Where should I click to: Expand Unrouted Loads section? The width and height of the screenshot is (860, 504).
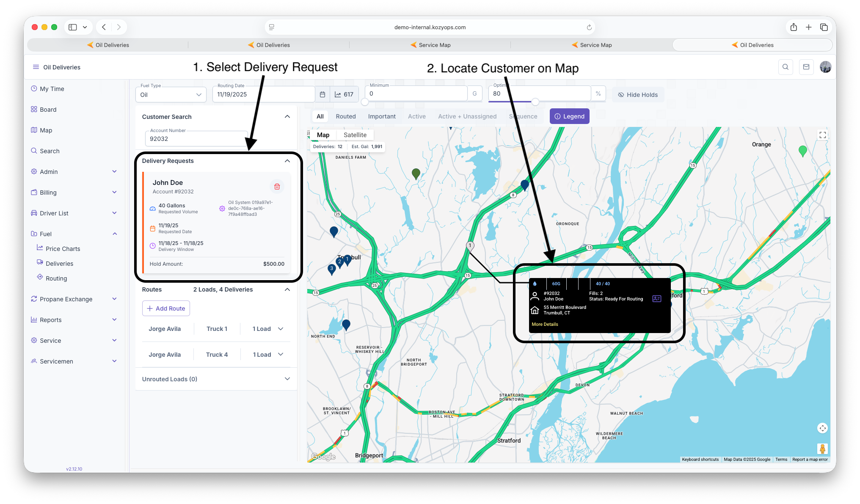(287, 379)
